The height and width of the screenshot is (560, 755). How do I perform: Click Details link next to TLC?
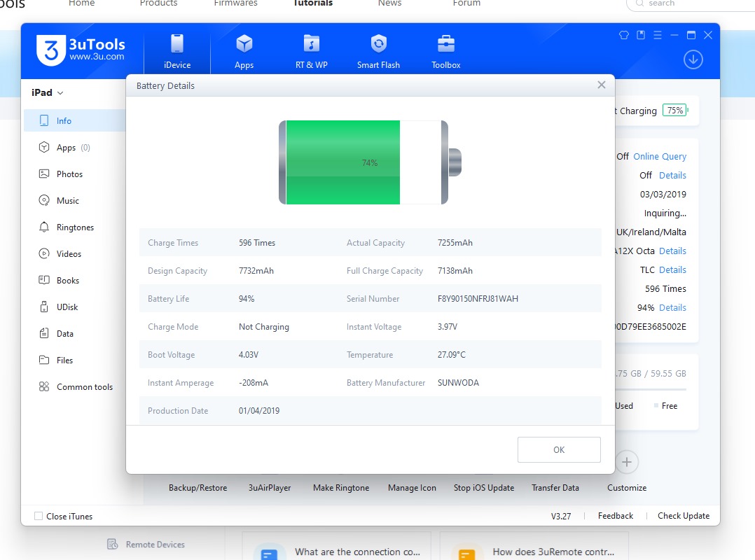672,270
